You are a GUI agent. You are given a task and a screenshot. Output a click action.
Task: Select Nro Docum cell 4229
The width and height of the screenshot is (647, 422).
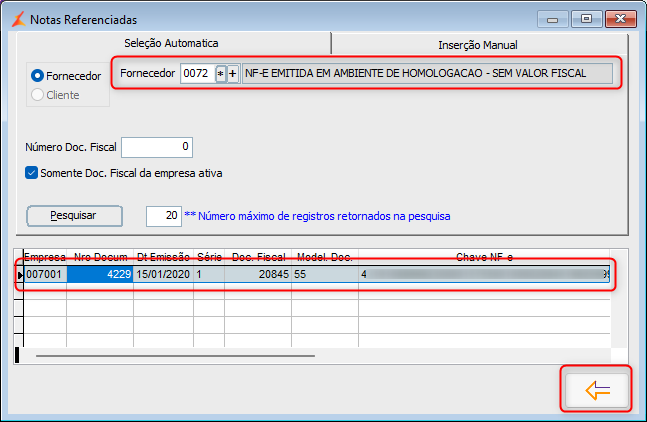point(99,274)
